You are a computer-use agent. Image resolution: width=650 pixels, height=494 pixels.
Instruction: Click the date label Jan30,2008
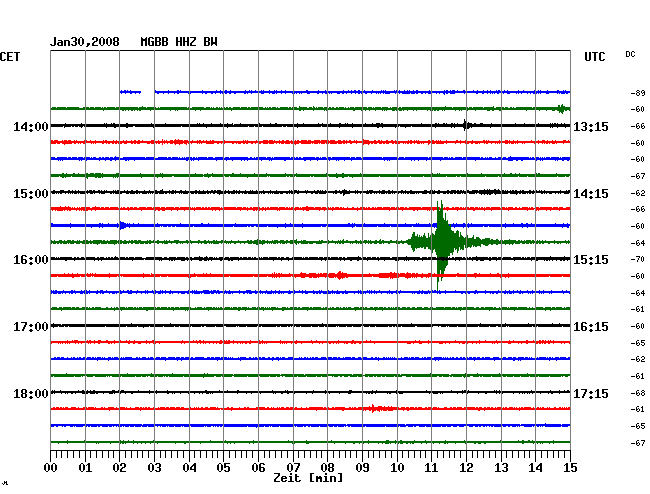tap(85, 42)
